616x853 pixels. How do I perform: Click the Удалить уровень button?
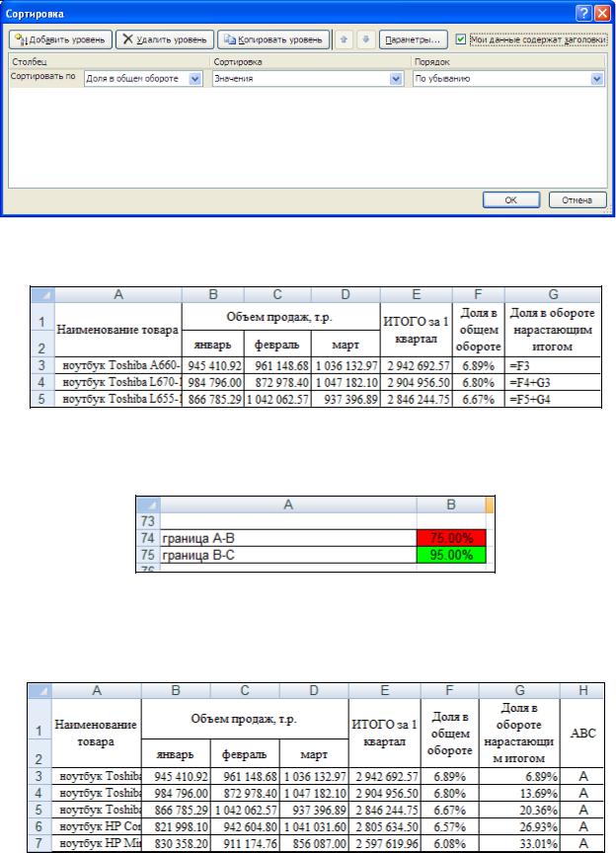165,39
